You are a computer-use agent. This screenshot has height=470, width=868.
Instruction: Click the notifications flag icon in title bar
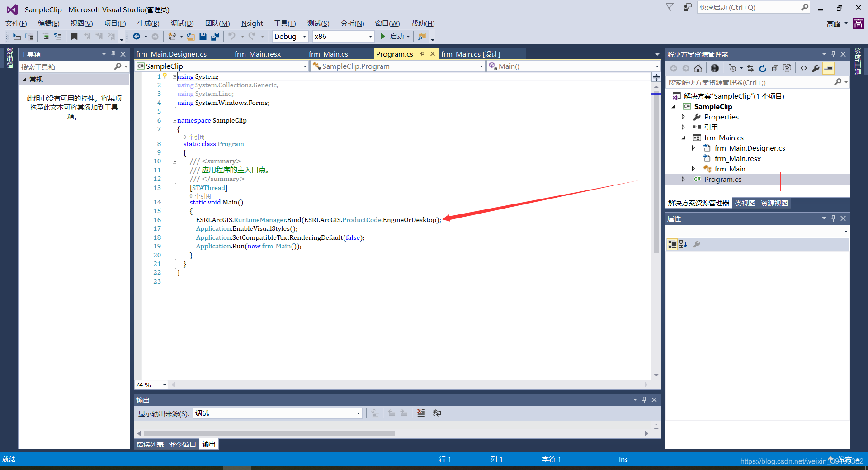pyautogui.click(x=670, y=8)
